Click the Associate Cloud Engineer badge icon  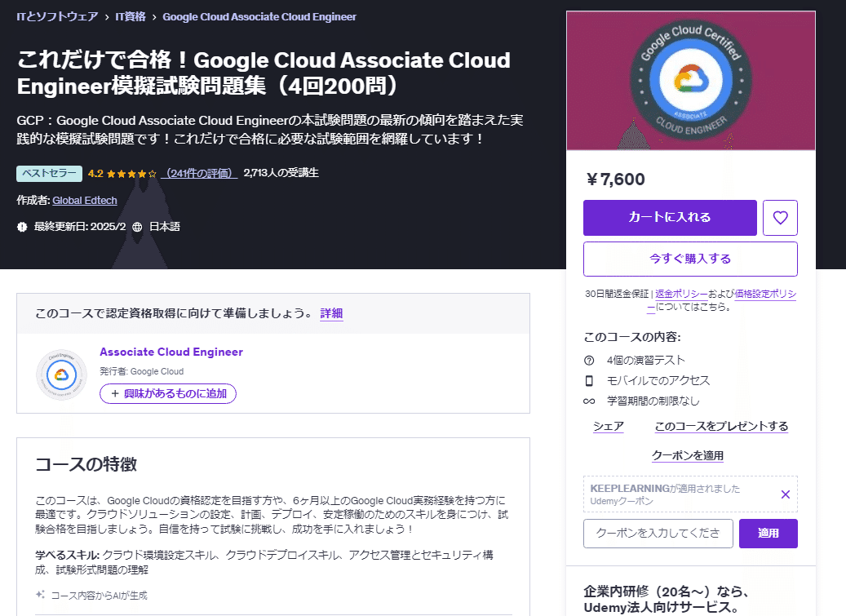click(x=61, y=374)
